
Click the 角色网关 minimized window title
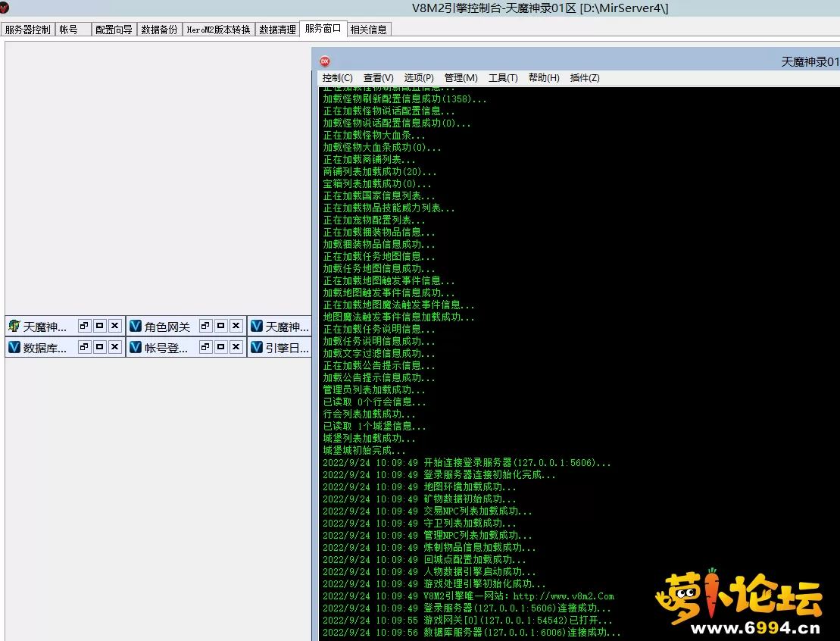coord(167,327)
